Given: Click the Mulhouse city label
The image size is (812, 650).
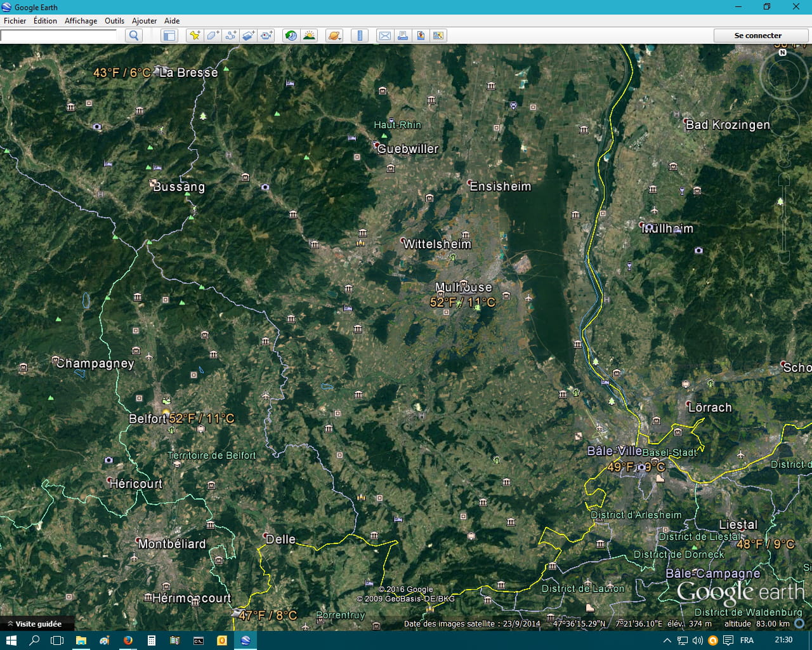Looking at the screenshot, I should click(x=464, y=287).
